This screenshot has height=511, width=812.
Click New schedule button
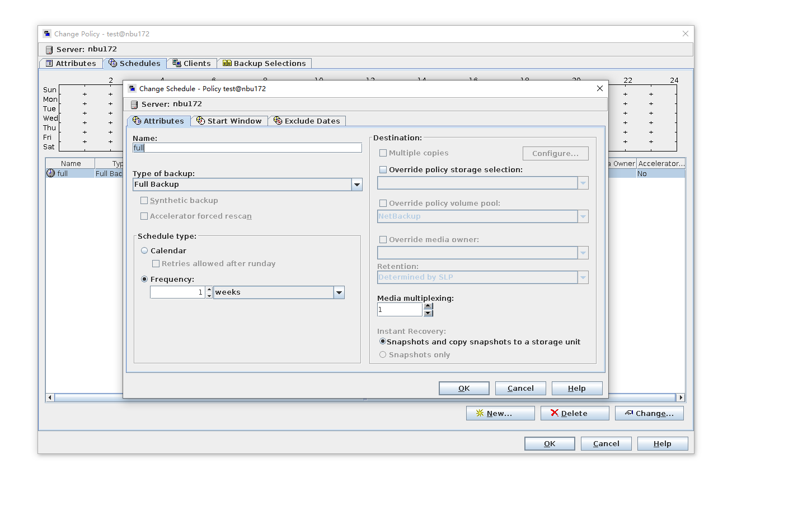click(500, 413)
